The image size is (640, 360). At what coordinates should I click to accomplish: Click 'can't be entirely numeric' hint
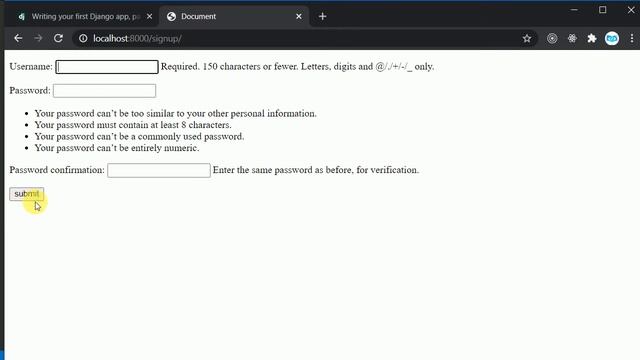[117, 148]
